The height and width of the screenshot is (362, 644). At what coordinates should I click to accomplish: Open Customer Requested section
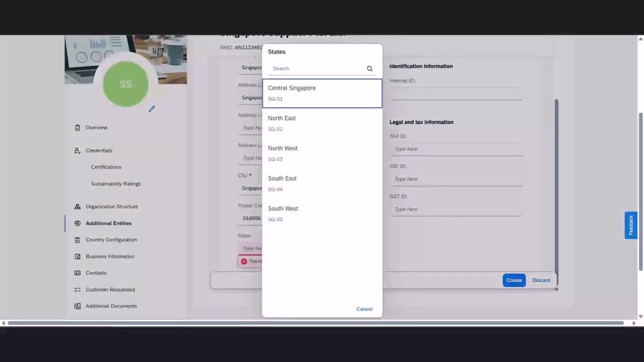(x=110, y=290)
